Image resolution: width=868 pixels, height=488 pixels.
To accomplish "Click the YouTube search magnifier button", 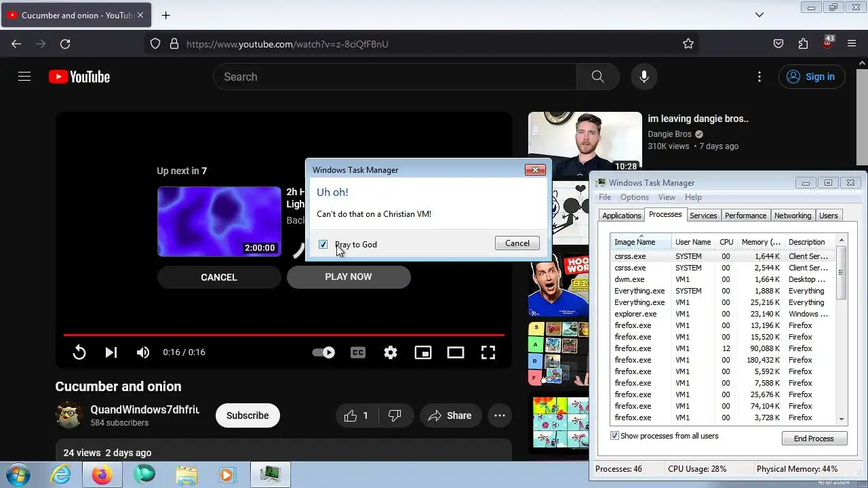I will pos(597,77).
